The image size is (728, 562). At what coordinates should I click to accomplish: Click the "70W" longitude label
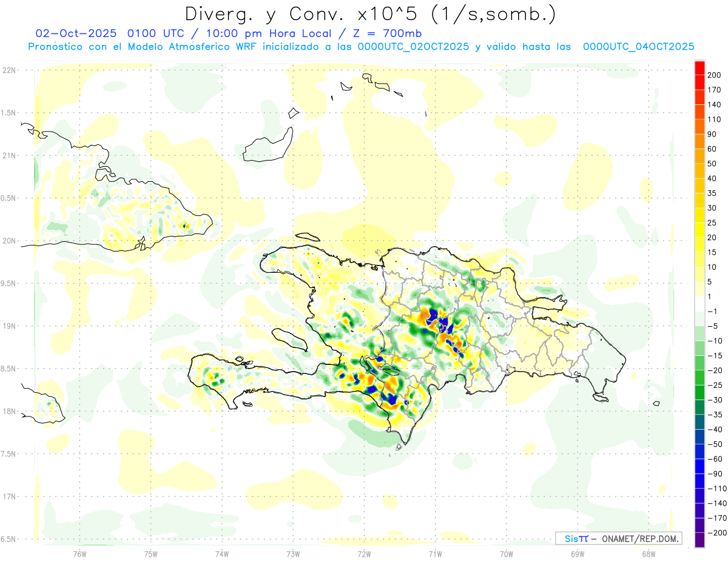(507, 554)
